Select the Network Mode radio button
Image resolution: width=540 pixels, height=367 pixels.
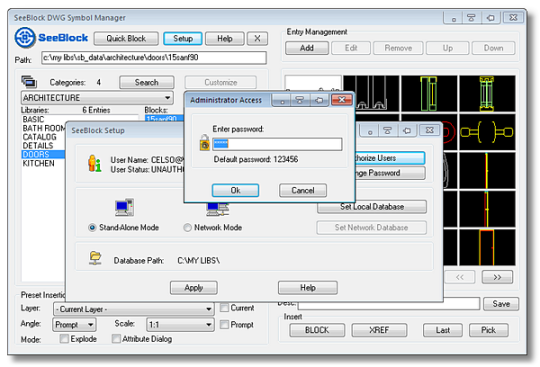tap(187, 228)
